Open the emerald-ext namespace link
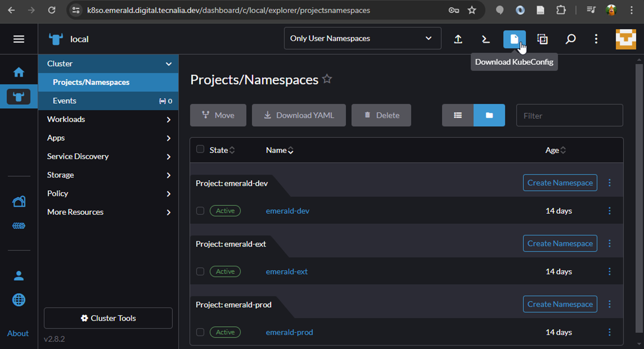Viewport: 644px width, 349px height. (x=287, y=272)
